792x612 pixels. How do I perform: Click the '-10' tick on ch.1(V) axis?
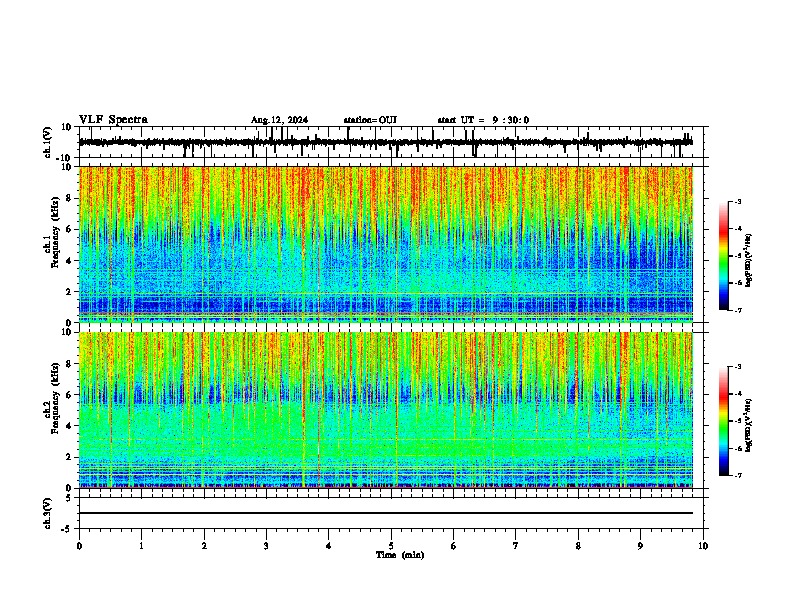[x=64, y=158]
